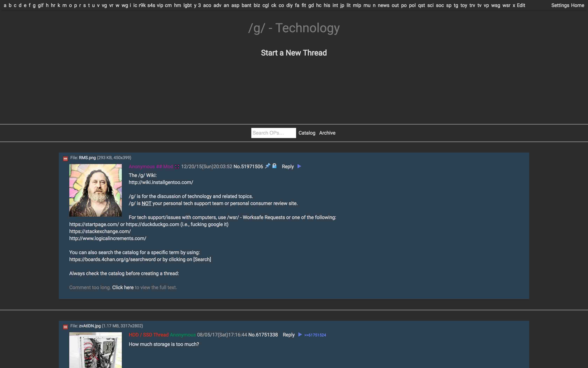Click the http://wiki.installgentoo.com/ text
Viewport: 588px width, 368px height.
point(161,182)
